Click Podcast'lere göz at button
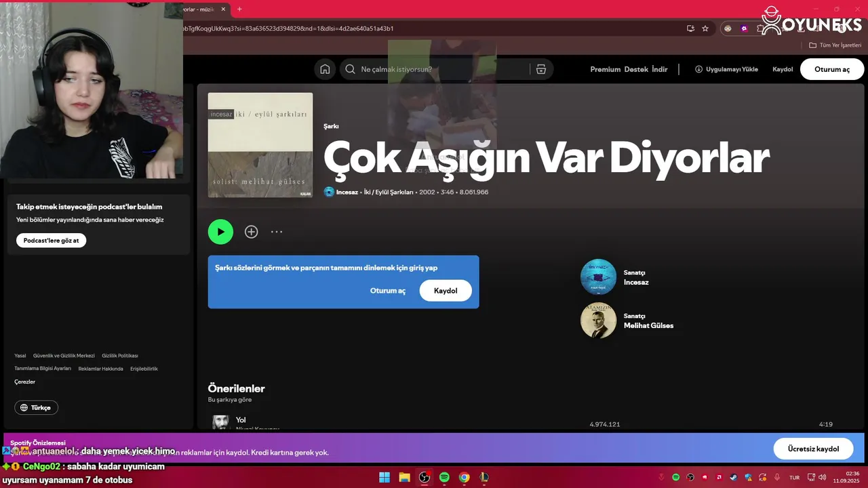Image resolution: width=868 pixels, height=488 pixels. 51,241
